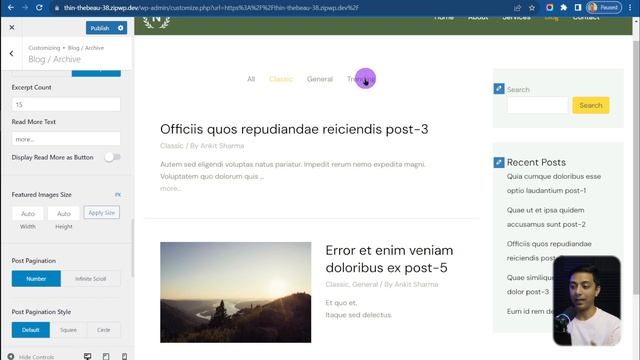
Task: Choose Default pagination style
Action: point(31,330)
